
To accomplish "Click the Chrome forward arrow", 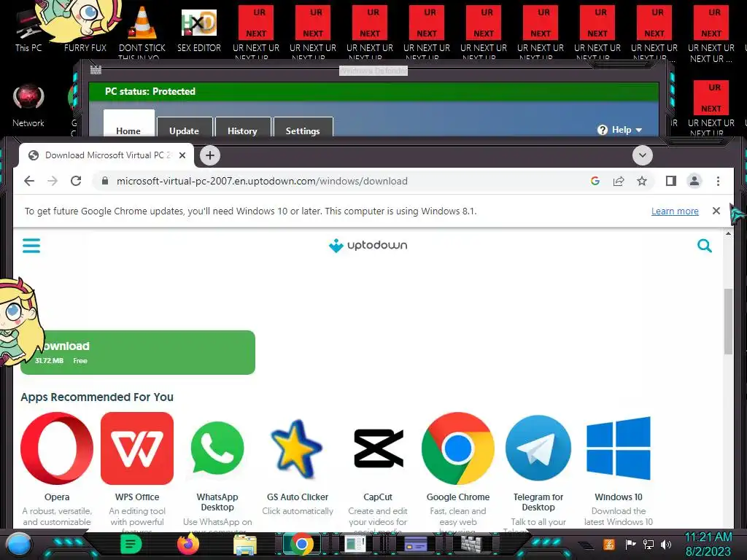I will [x=53, y=181].
